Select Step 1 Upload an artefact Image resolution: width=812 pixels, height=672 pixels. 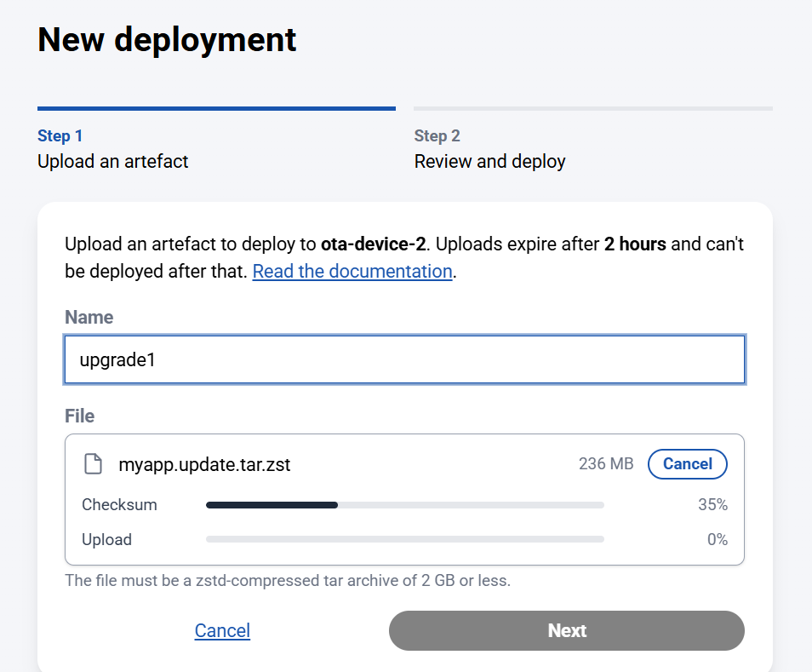tap(216, 139)
